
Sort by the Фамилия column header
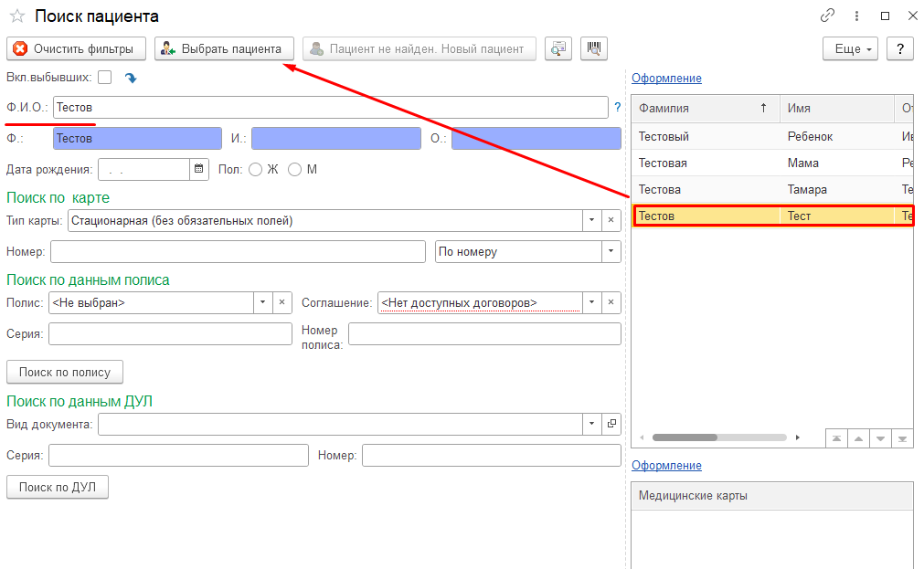coord(706,109)
